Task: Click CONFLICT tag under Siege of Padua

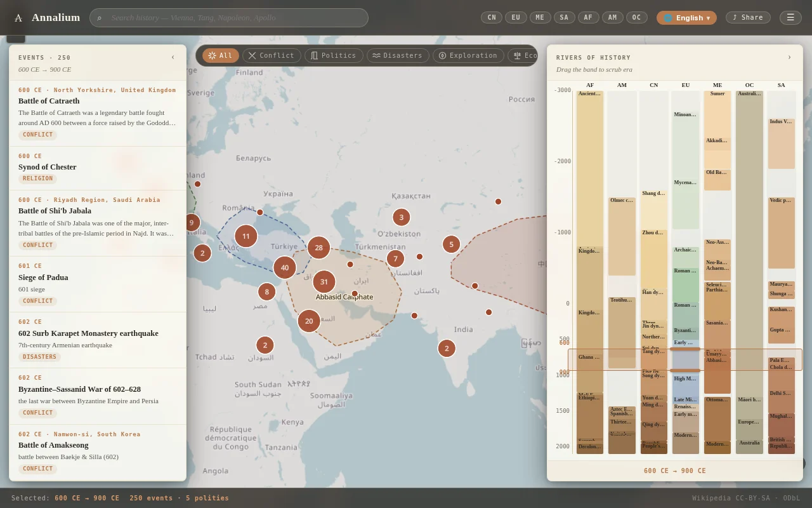Action: pyautogui.click(x=37, y=301)
